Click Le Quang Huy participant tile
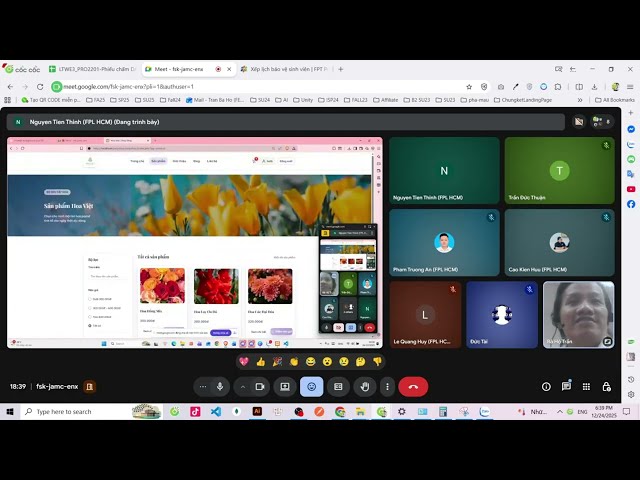This screenshot has height=480, width=640. coord(425,315)
